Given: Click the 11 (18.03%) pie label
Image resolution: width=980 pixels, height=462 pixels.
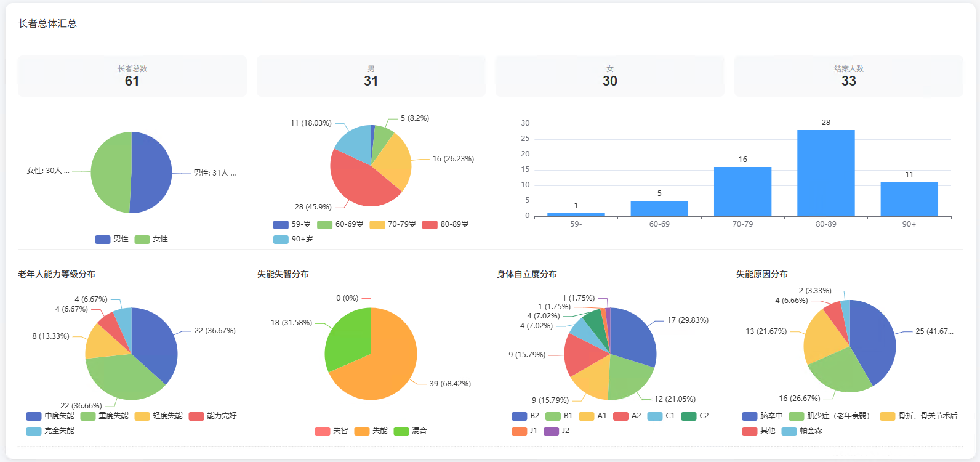Looking at the screenshot, I should click(x=311, y=123).
